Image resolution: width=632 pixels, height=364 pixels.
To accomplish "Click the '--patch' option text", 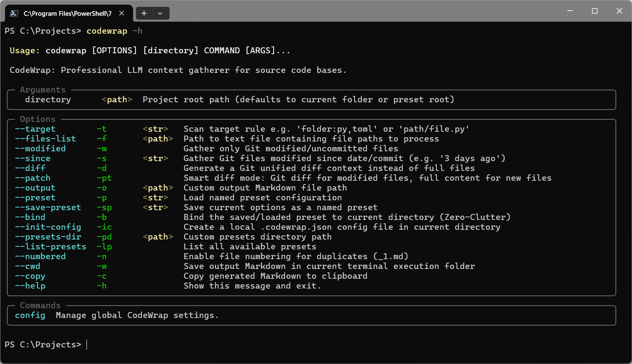I will tap(33, 178).
